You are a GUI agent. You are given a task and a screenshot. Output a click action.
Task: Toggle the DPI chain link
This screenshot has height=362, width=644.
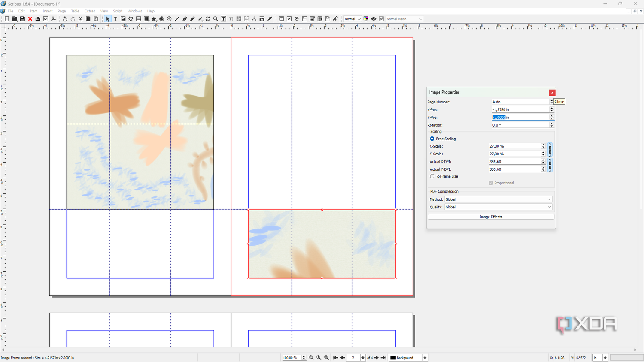(550, 165)
